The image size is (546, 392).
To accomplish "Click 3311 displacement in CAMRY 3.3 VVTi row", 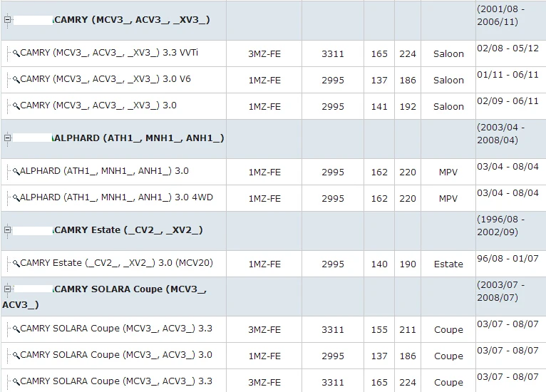I will 333,54.
